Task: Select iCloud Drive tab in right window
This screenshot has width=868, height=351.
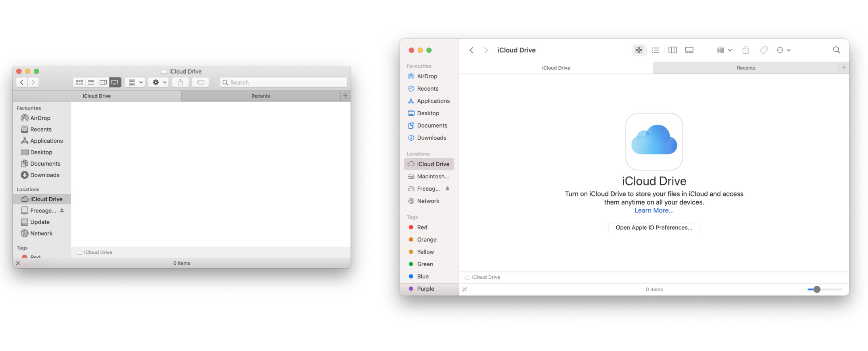Action: pyautogui.click(x=556, y=68)
